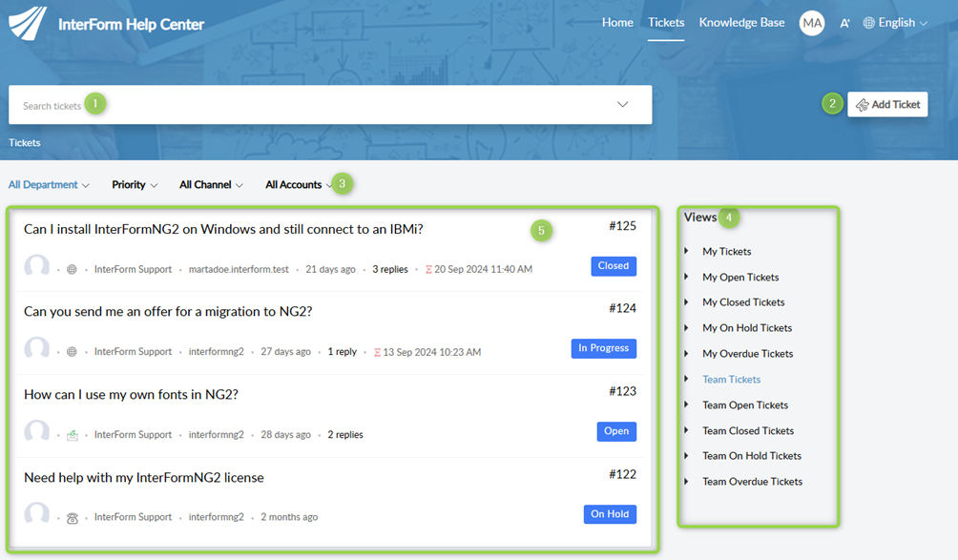This screenshot has height=560, width=958.
Task: Go to the Home tab
Action: pyautogui.click(x=617, y=23)
